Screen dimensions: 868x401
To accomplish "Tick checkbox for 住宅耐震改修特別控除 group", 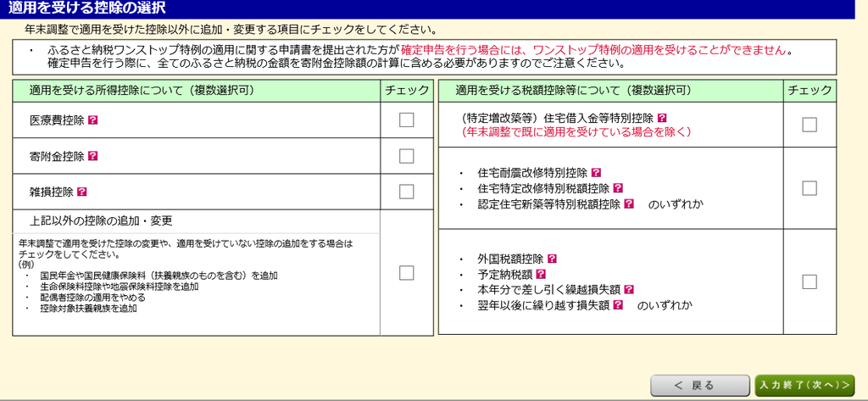I will pyautogui.click(x=810, y=188).
